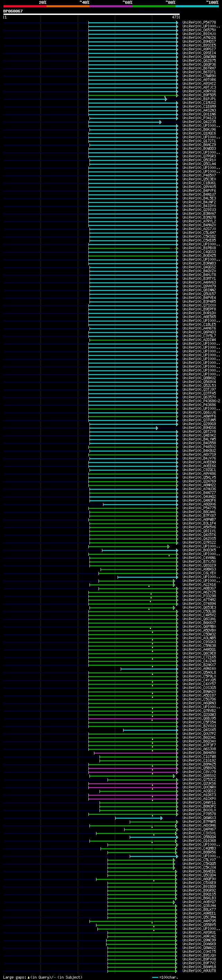This screenshot has width=222, height=980.
Task: Select the BP060067 query name
Action: [x=13, y=11]
